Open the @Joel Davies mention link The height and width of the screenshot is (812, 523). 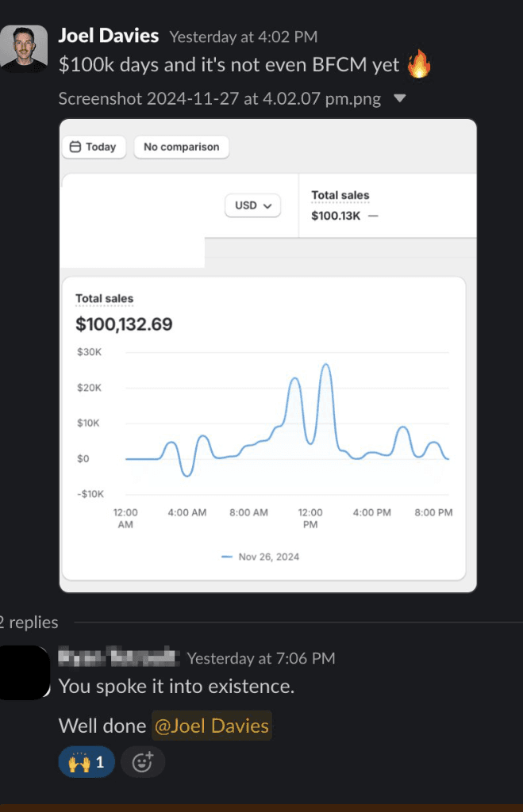pos(211,726)
